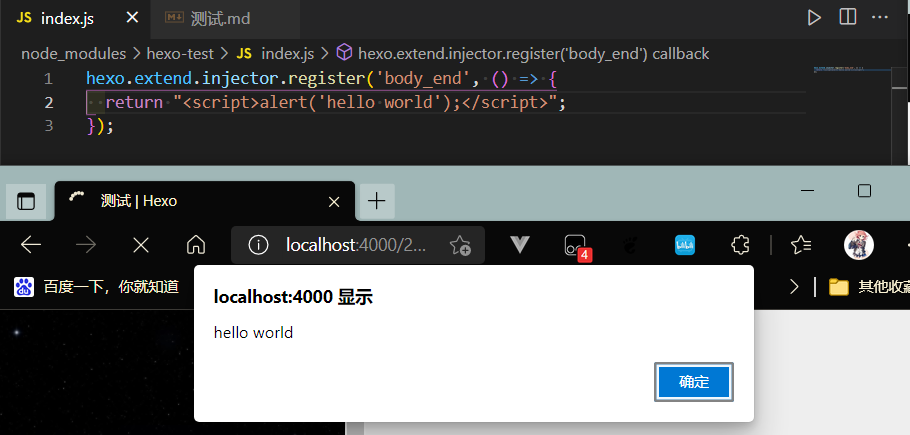Open a new browser tab
Image resolution: width=910 pixels, height=435 pixels.
(x=376, y=201)
